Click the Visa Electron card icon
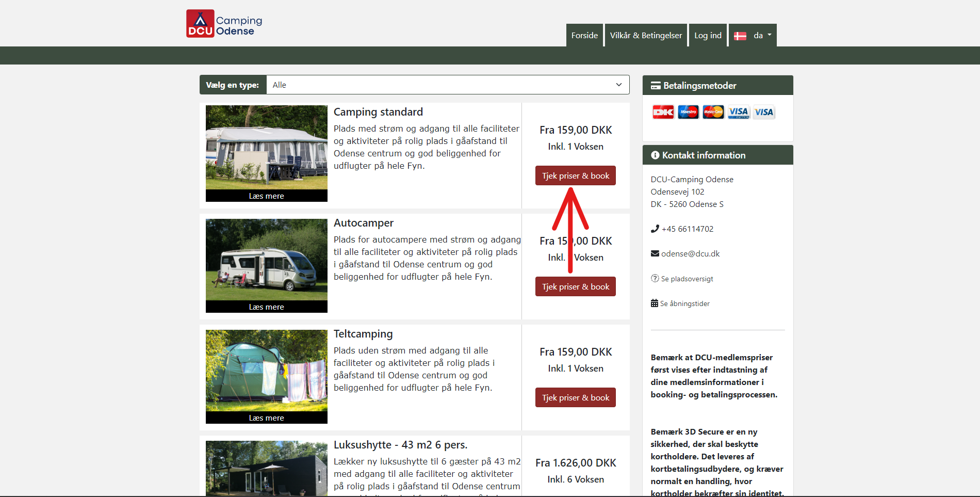The image size is (980, 497). (739, 112)
